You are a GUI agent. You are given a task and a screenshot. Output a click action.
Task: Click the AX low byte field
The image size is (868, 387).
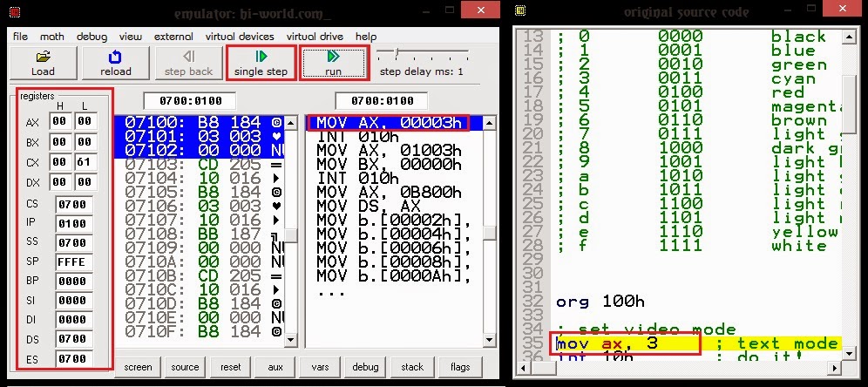pyautogui.click(x=85, y=122)
